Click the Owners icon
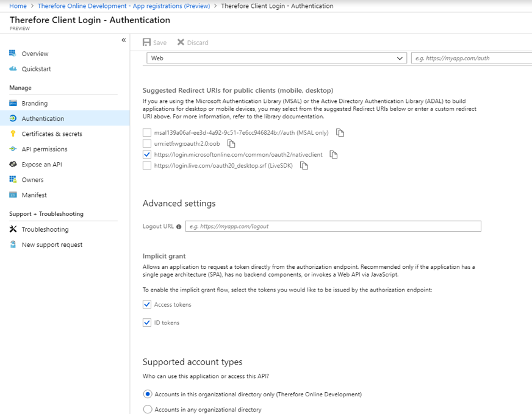This screenshot has width=532, height=414. [13, 179]
